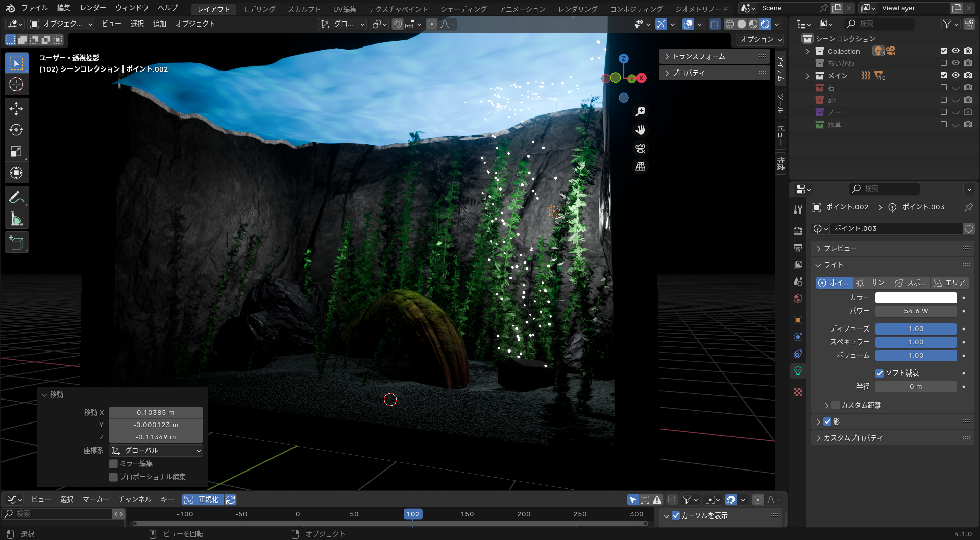This screenshot has height=540, width=980.
Task: Enable the ちいかわ collection checkbox
Action: [944, 63]
